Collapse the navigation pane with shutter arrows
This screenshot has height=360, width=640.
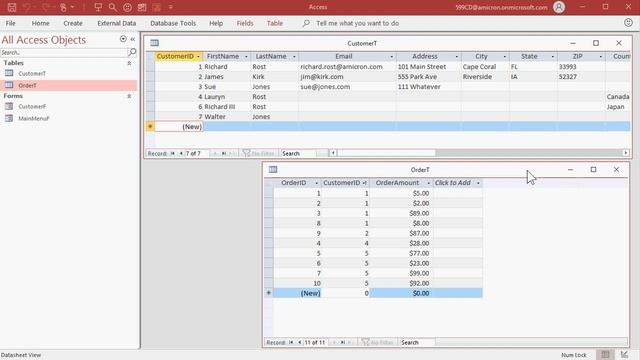click(x=133, y=39)
